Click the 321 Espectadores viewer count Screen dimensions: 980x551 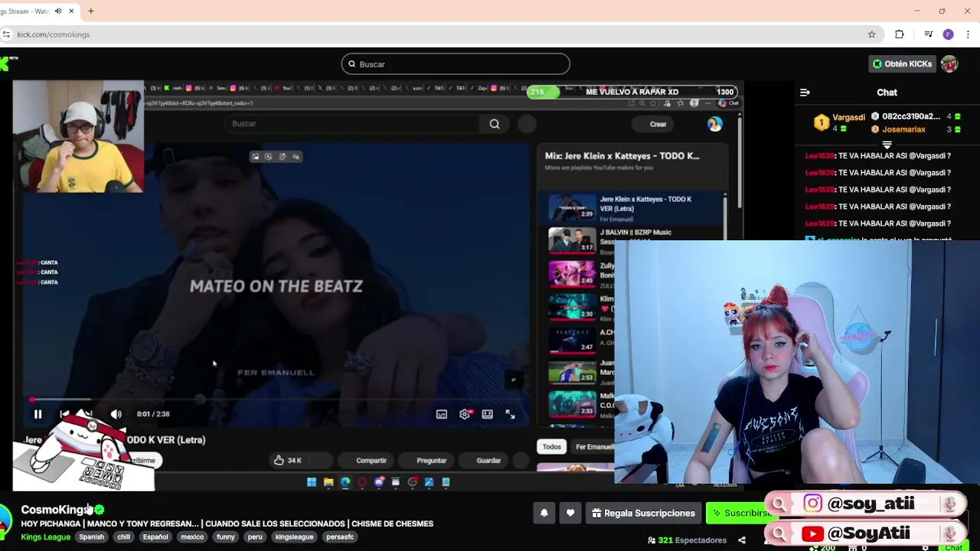click(x=687, y=540)
